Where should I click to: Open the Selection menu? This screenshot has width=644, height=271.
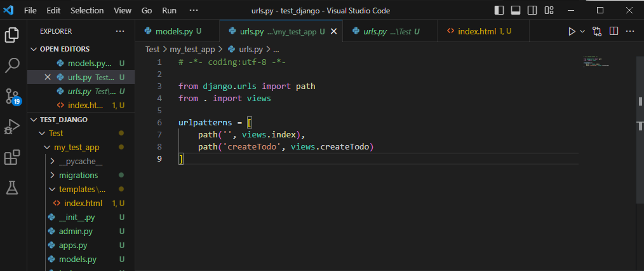pyautogui.click(x=87, y=11)
